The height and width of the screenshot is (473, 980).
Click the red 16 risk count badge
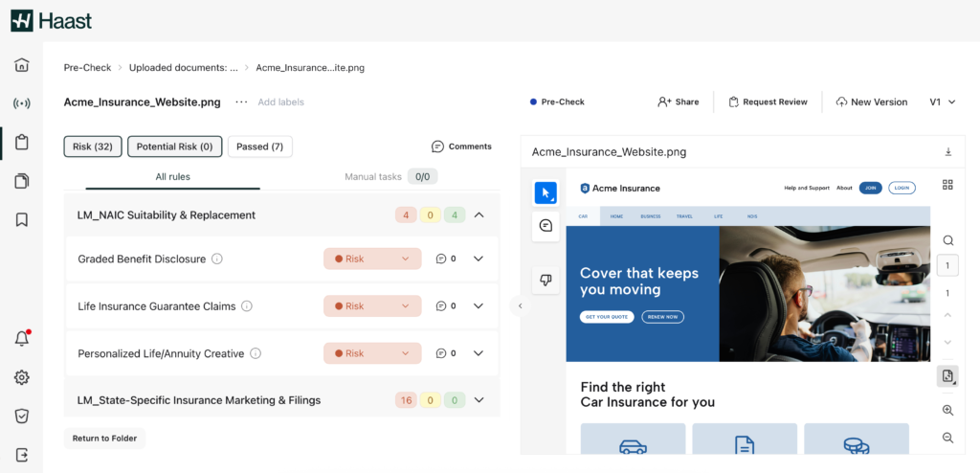click(x=406, y=400)
